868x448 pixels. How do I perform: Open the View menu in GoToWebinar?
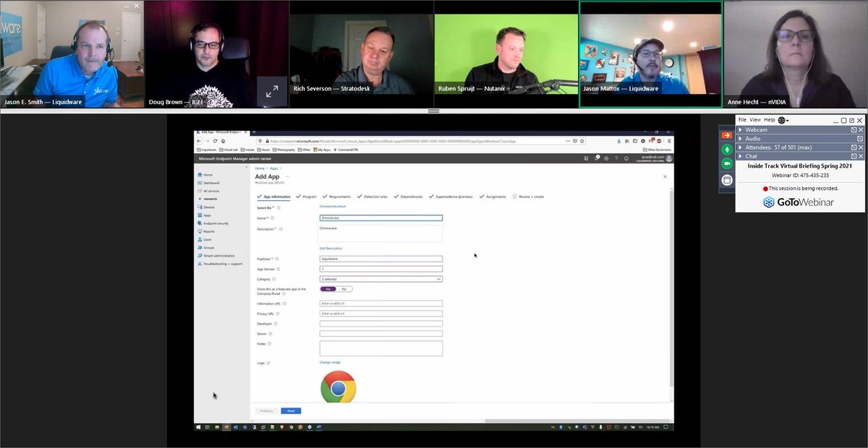pyautogui.click(x=755, y=120)
